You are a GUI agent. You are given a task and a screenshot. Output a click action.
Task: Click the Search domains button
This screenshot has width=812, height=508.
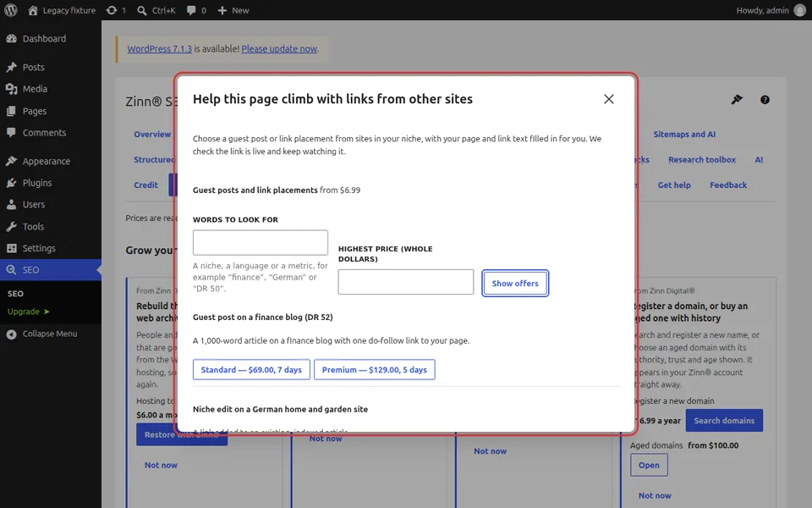click(x=724, y=421)
